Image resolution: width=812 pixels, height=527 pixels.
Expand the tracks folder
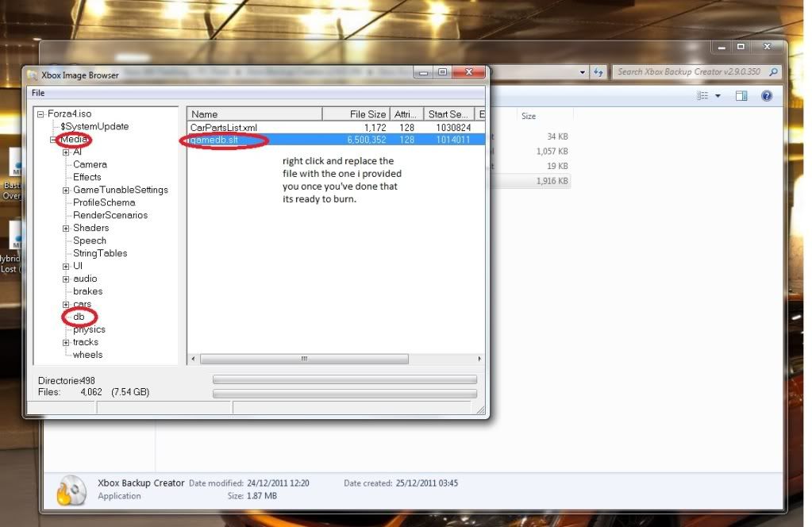[66, 343]
